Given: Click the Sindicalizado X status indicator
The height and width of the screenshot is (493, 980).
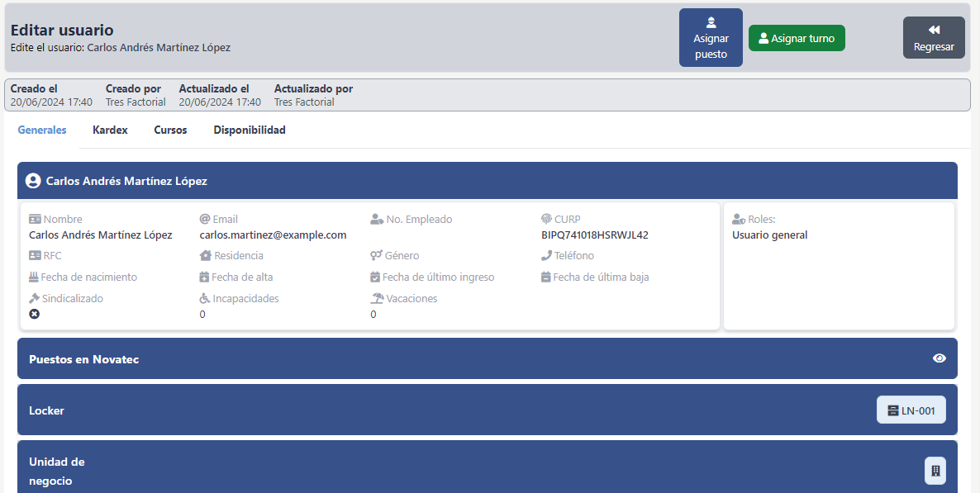Looking at the screenshot, I should (x=35, y=314).
